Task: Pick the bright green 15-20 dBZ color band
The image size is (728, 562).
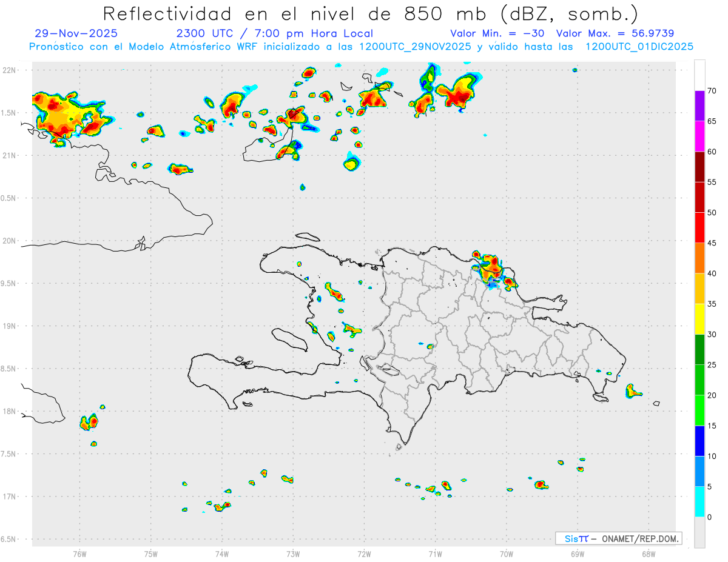Action: coord(699,410)
